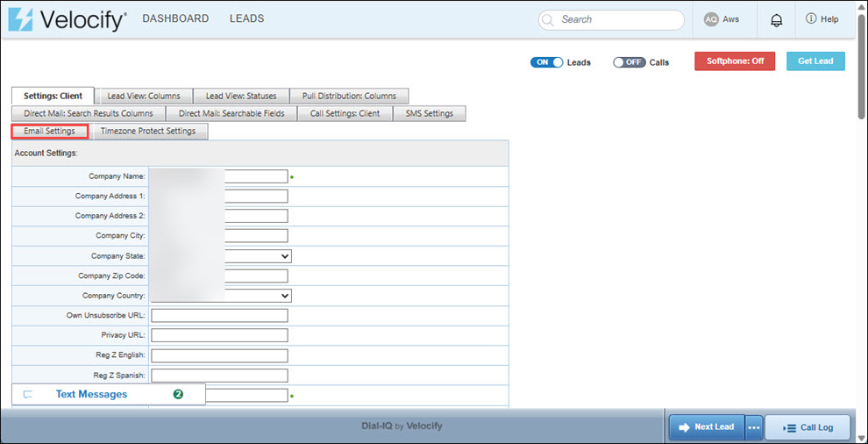Click the green unread message count badge
This screenshot has width=868, height=444.
[178, 395]
